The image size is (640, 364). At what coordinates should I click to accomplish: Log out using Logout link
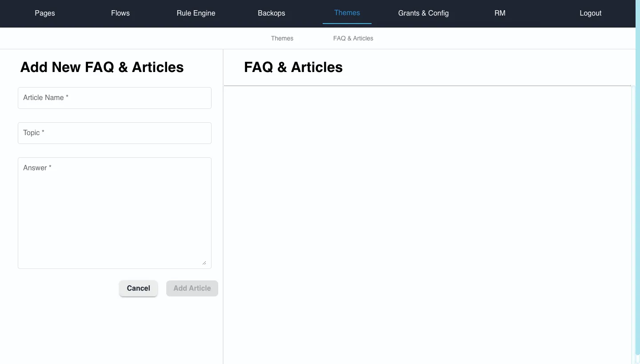(x=591, y=13)
